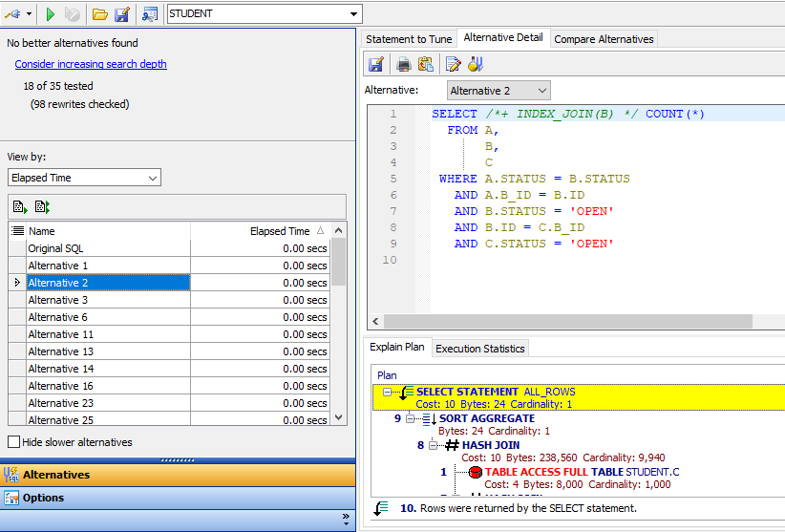Click the Plan column header
785x532 pixels.
(x=387, y=375)
